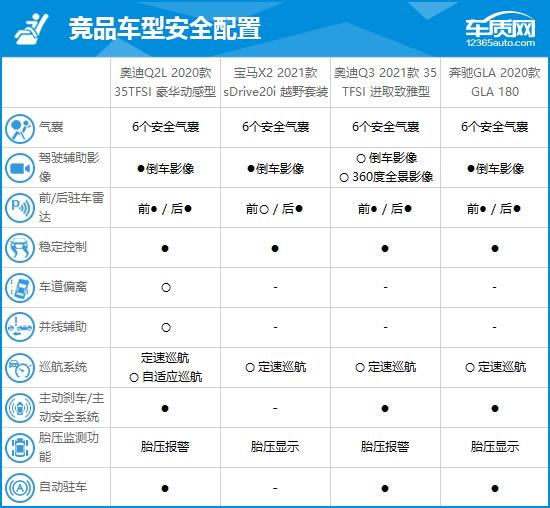Click ○ 定速巡航 in 宝马X2 column

276,367
